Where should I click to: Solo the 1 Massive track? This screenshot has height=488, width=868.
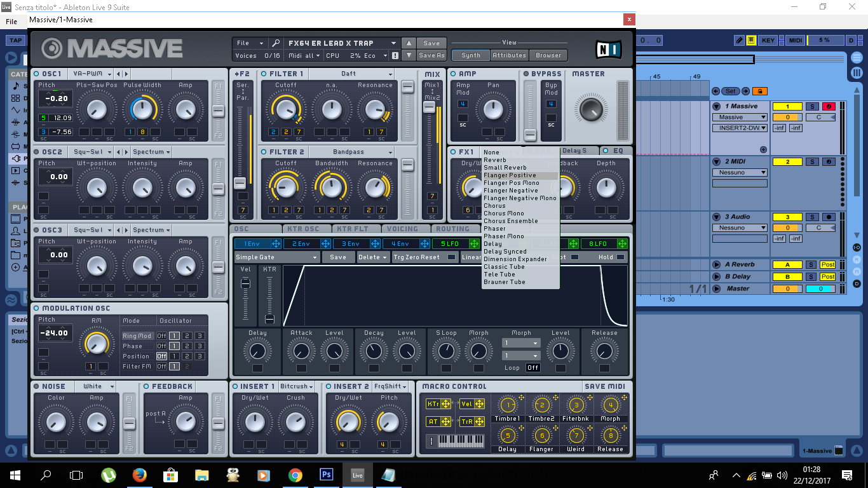coord(812,106)
